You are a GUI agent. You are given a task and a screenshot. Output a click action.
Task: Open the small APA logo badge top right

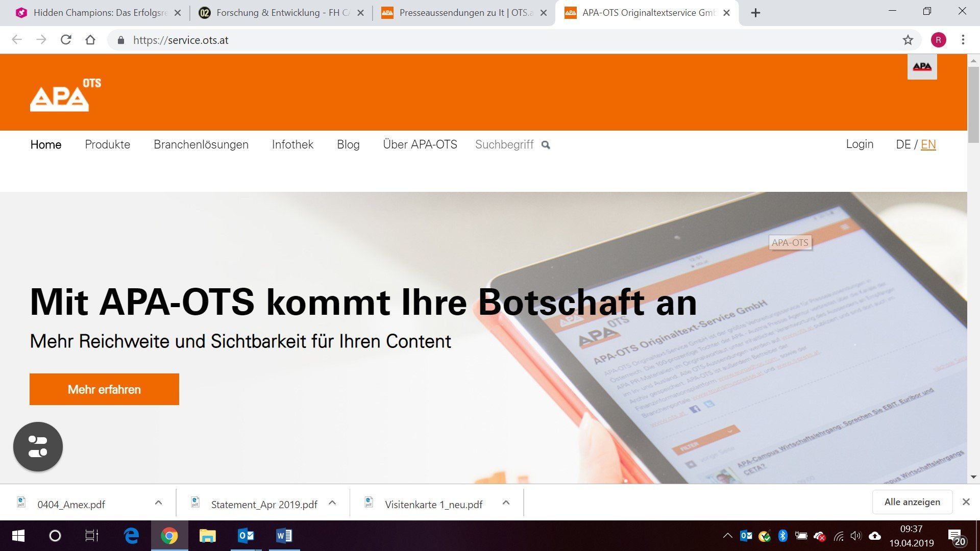tap(922, 67)
